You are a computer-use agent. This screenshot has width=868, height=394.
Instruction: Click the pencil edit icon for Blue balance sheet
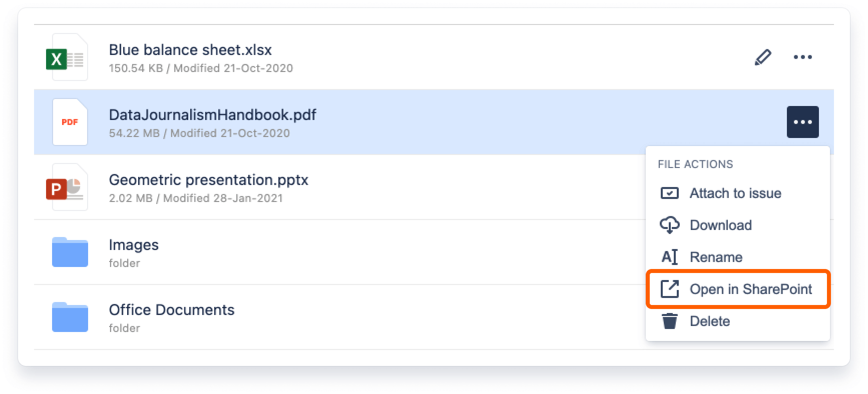pyautogui.click(x=762, y=57)
